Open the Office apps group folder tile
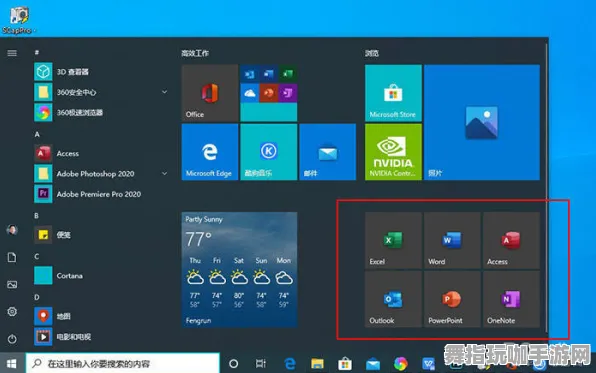The width and height of the screenshot is (596, 373). (x=269, y=93)
